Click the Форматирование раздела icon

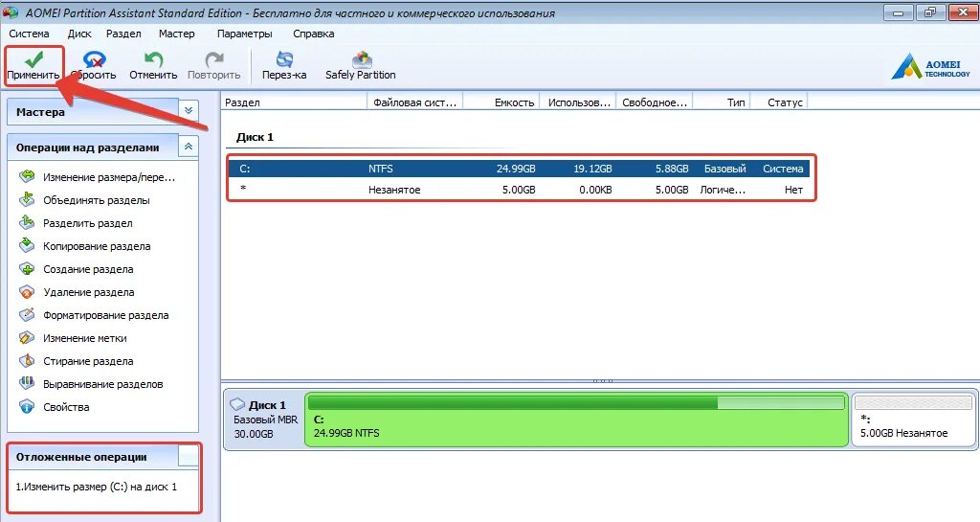tap(27, 314)
